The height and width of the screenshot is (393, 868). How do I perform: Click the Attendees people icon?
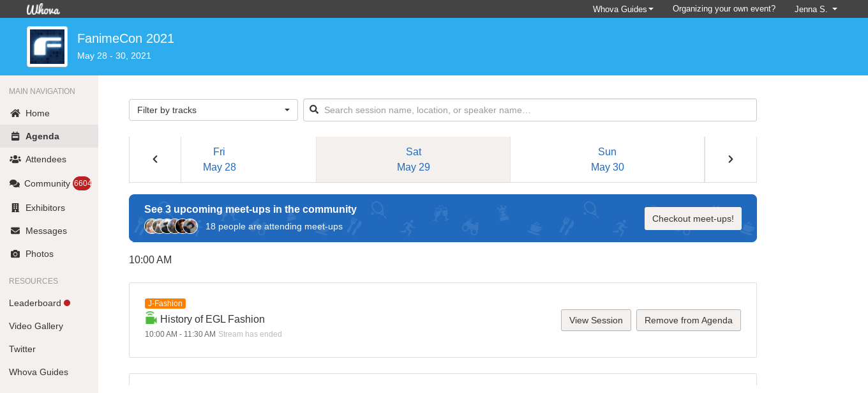[15, 159]
